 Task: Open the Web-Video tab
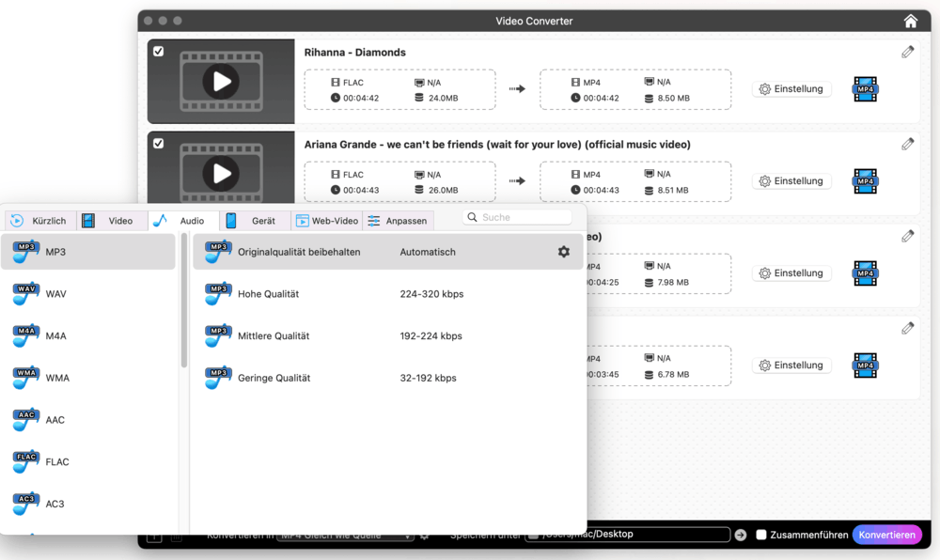[x=327, y=221]
